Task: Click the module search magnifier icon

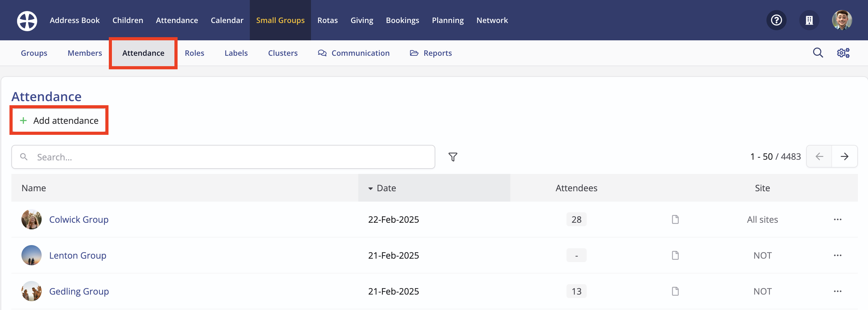Action: click(818, 53)
